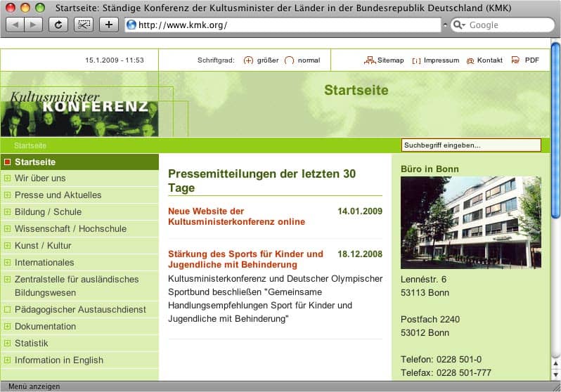Click the Büro in Bonn building photo
The height and width of the screenshot is (392, 561).
470,222
